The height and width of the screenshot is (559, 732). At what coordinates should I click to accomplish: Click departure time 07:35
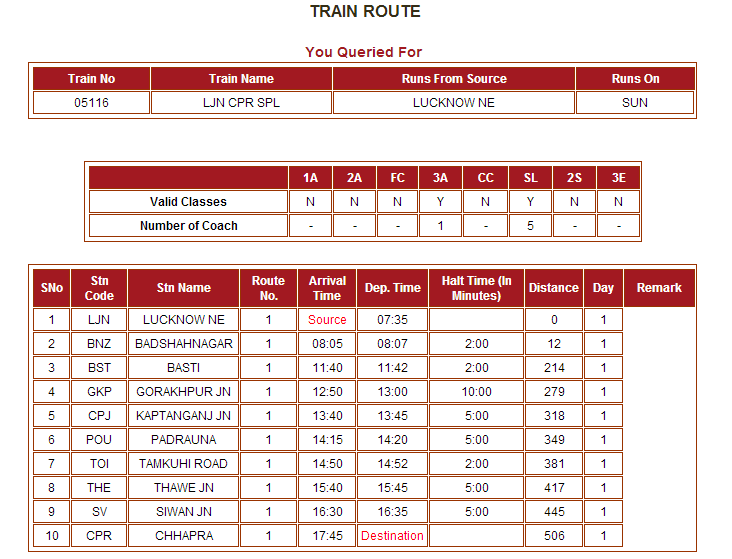pyautogui.click(x=392, y=320)
